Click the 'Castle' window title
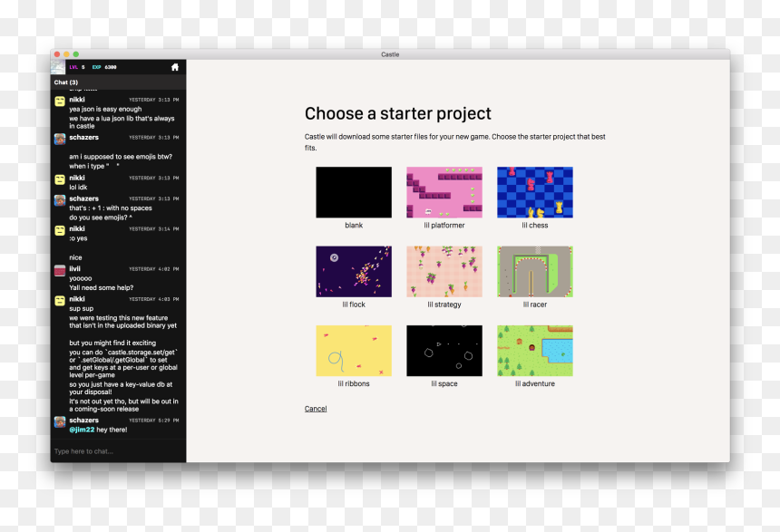Image resolution: width=780 pixels, height=532 pixels. coord(390,54)
